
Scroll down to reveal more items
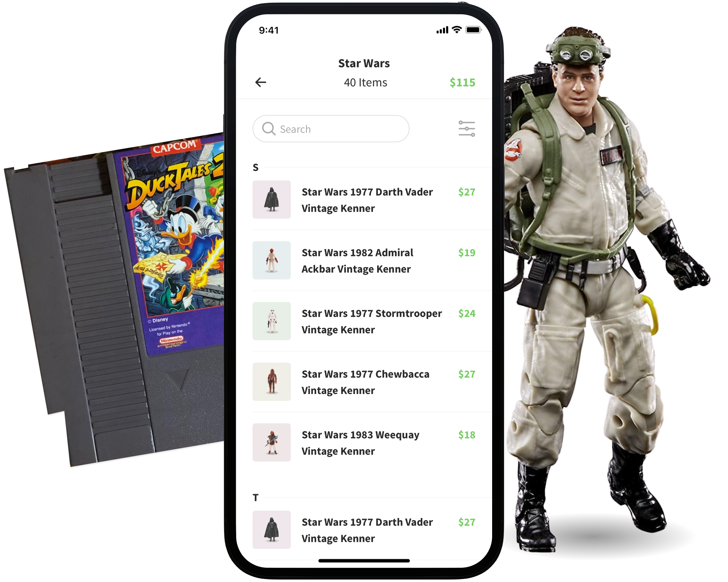(363, 535)
